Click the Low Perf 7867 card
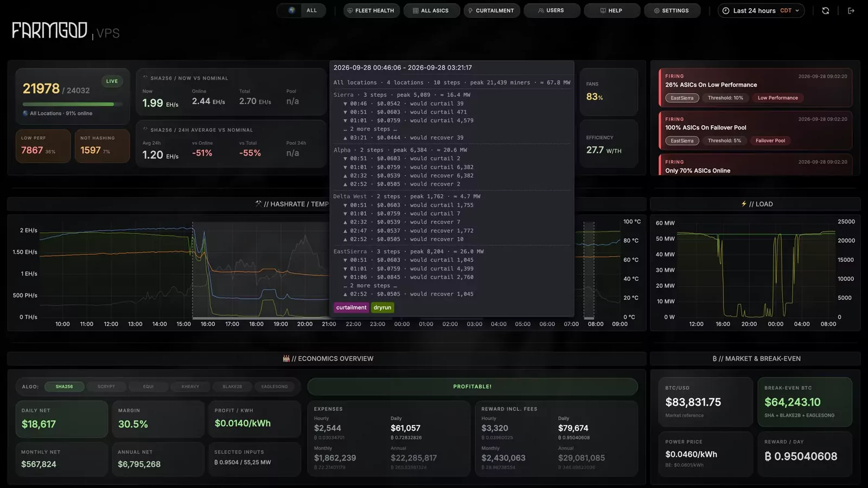Screen dimensions: 868x488 click(x=43, y=146)
